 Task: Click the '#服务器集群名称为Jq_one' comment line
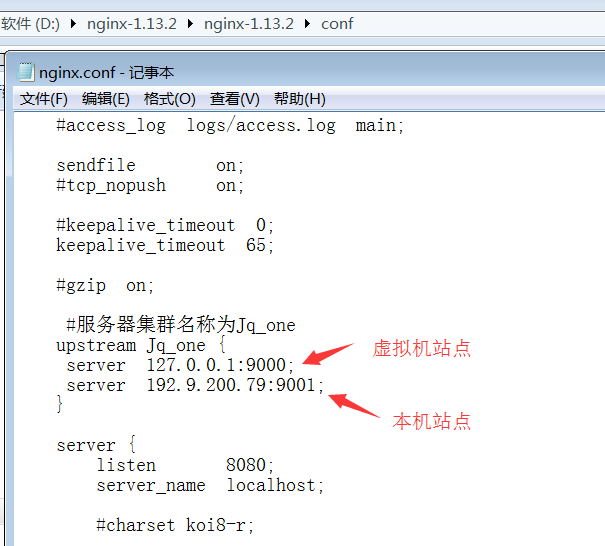pos(181,324)
